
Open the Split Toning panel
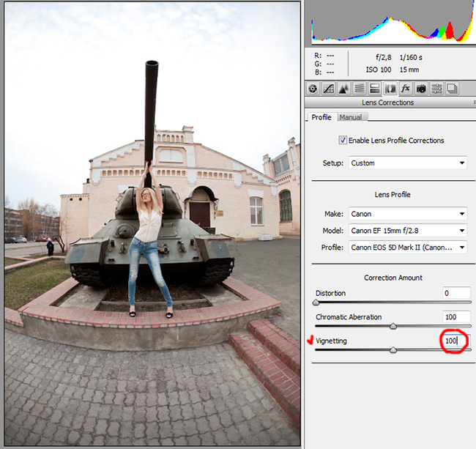coord(374,89)
